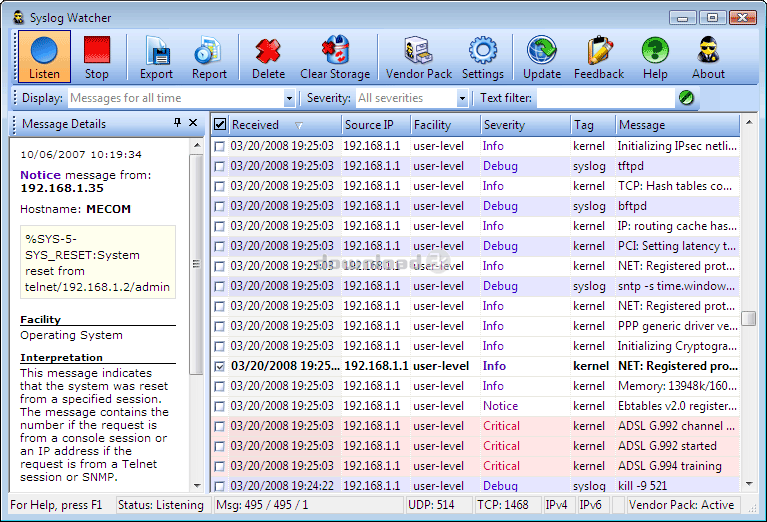Open the Export tool
Viewport: 767px width, 522px height.
tap(156, 56)
